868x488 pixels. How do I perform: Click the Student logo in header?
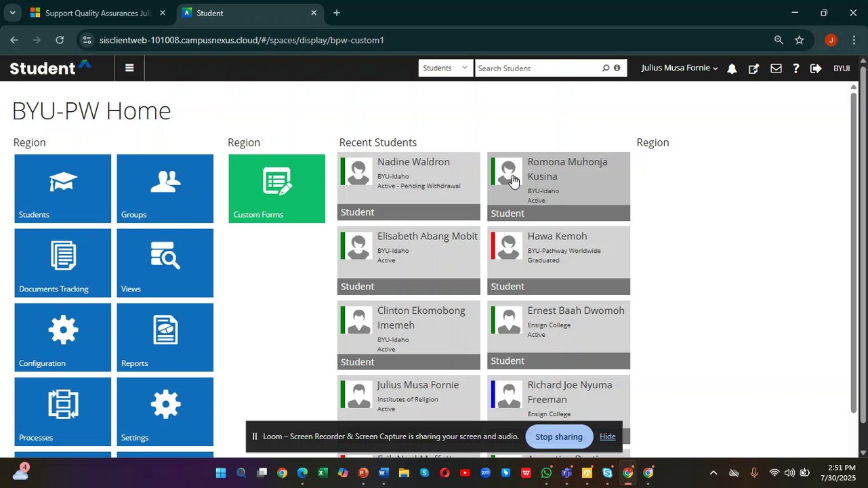point(50,68)
